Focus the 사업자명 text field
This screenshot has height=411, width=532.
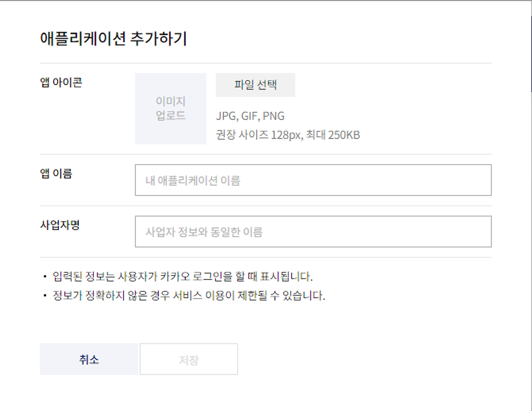point(313,231)
